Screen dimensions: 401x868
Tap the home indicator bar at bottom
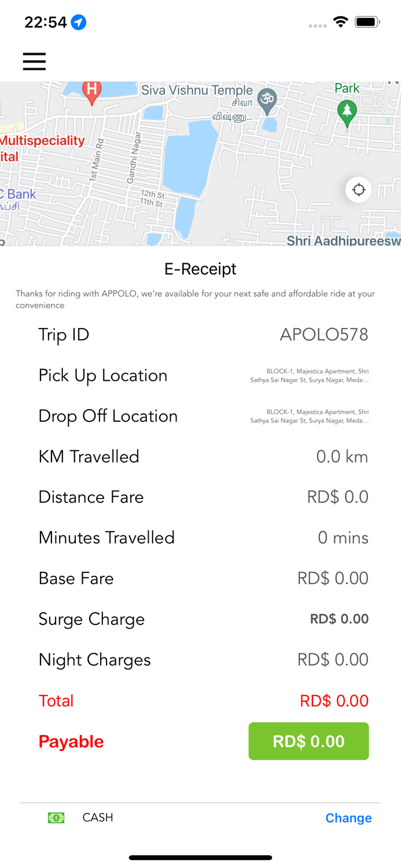tap(200, 858)
